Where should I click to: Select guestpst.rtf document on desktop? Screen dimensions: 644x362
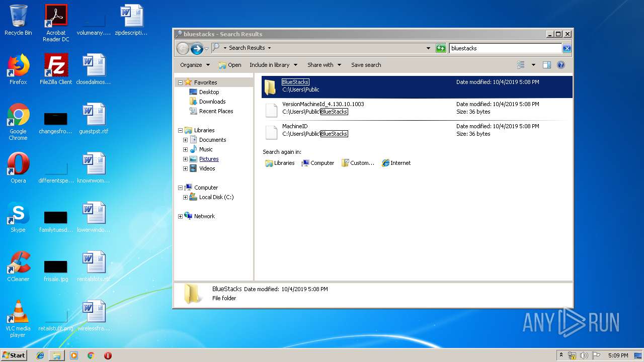pyautogui.click(x=94, y=119)
